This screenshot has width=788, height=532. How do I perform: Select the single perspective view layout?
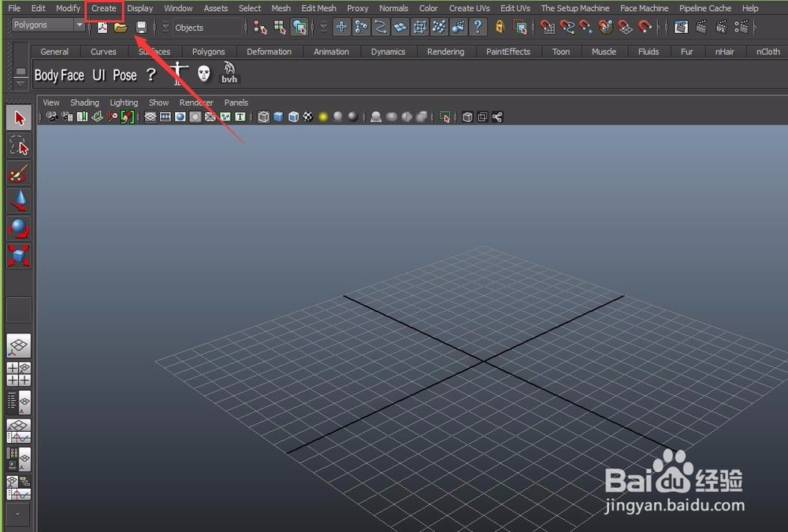tap(19, 346)
